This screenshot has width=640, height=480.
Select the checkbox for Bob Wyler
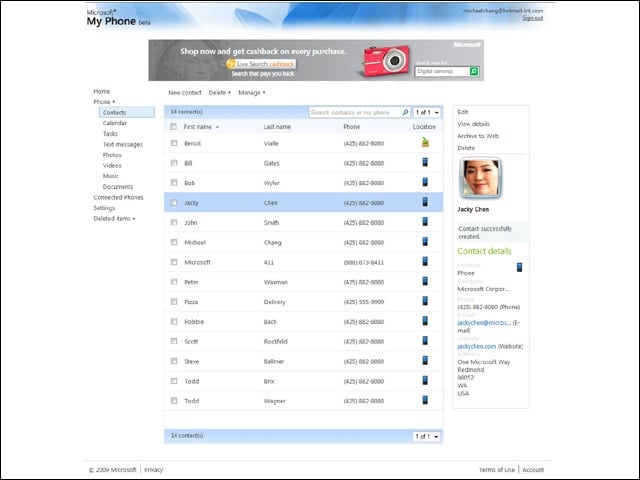pyautogui.click(x=174, y=183)
